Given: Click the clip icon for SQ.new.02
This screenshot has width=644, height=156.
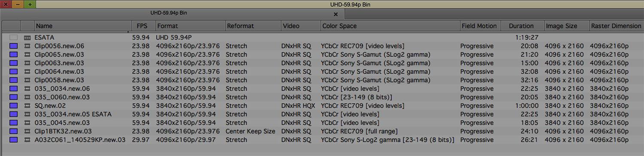Looking at the screenshot, I should pyautogui.click(x=27, y=106).
